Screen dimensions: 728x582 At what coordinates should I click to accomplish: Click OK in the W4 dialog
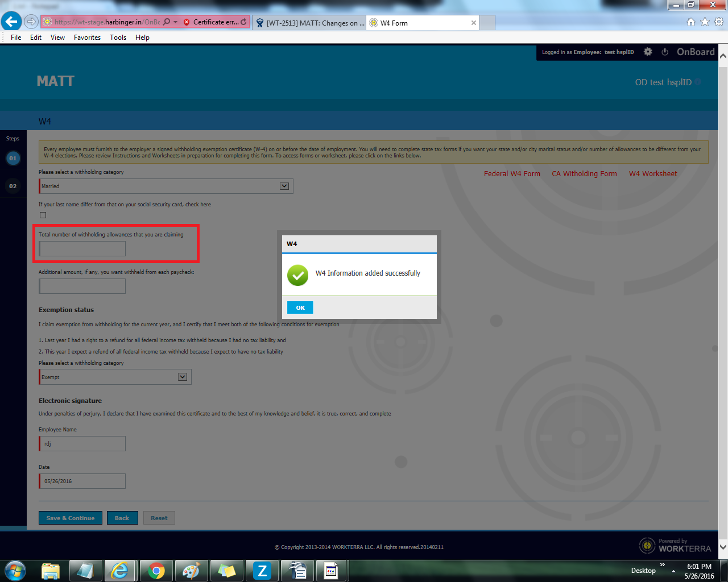coord(300,307)
